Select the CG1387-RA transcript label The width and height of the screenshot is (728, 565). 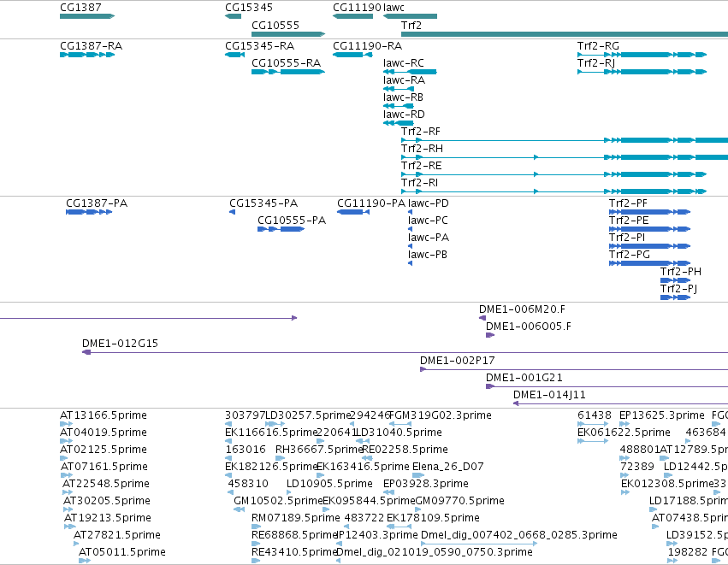91,46
